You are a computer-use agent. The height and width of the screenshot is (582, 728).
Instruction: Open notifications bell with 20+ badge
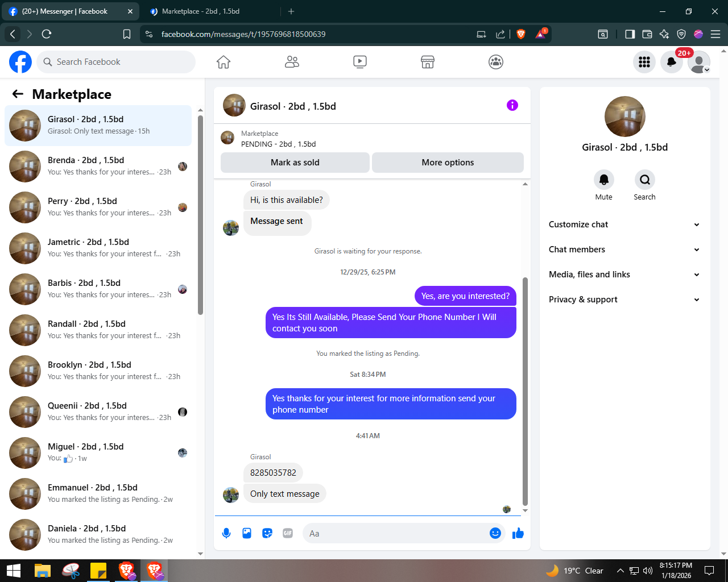[x=672, y=62]
